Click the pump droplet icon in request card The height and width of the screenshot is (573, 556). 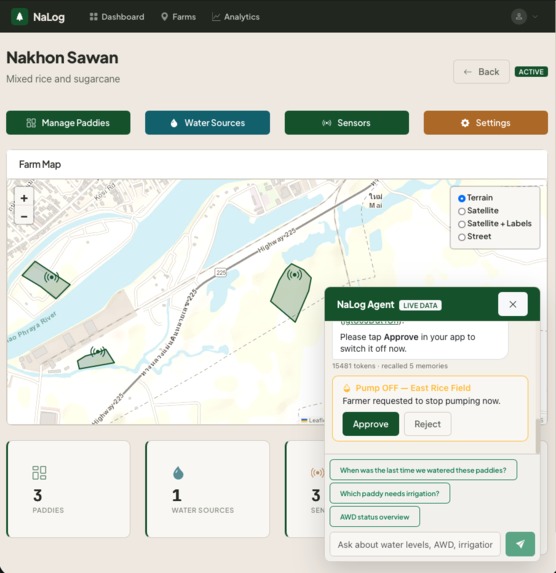347,388
